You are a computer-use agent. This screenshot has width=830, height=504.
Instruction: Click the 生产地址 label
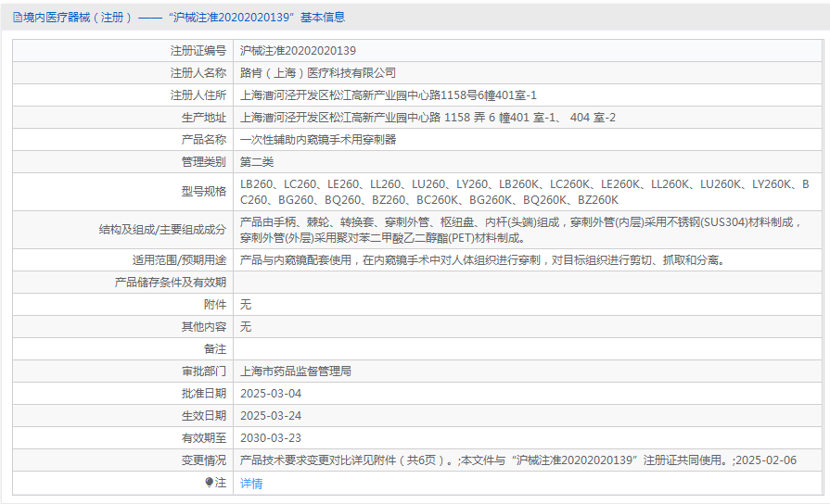pos(204,118)
